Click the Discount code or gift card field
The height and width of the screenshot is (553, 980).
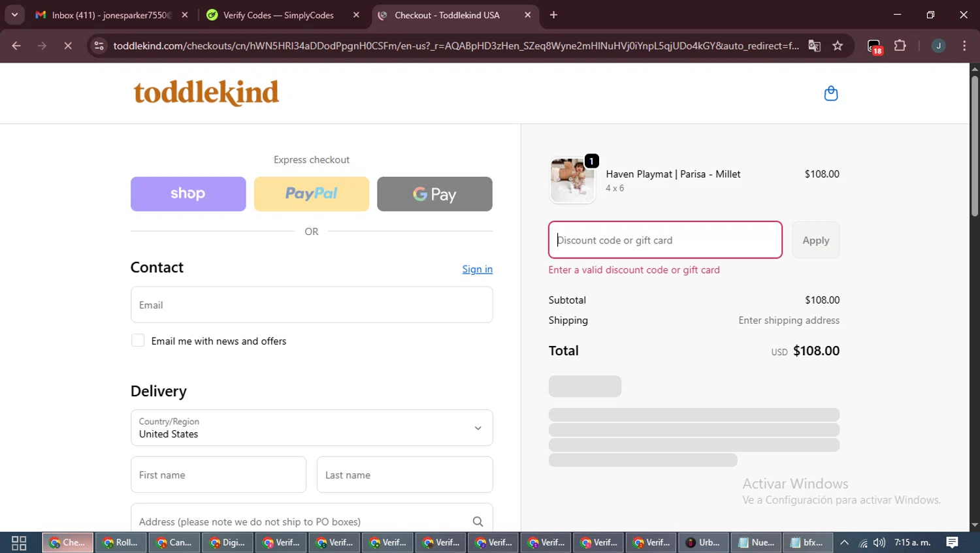tap(665, 240)
